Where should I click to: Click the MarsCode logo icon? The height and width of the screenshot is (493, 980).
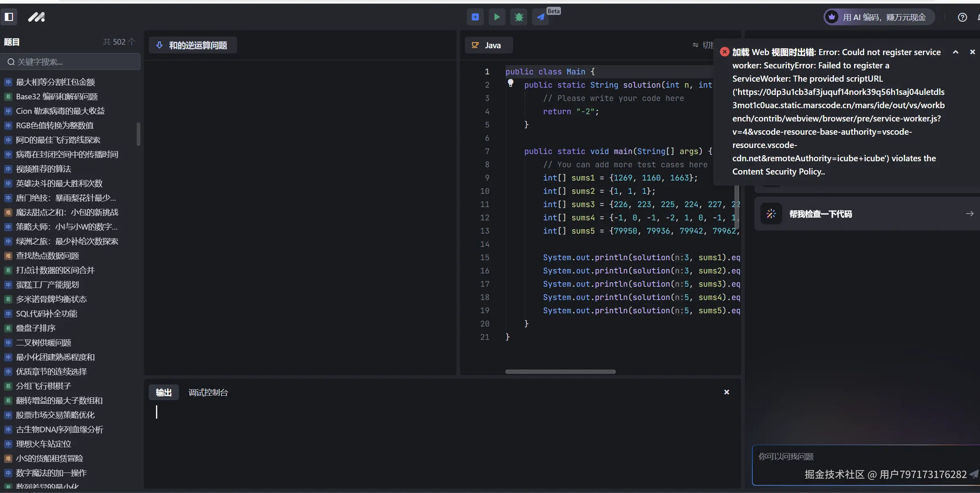coord(36,17)
